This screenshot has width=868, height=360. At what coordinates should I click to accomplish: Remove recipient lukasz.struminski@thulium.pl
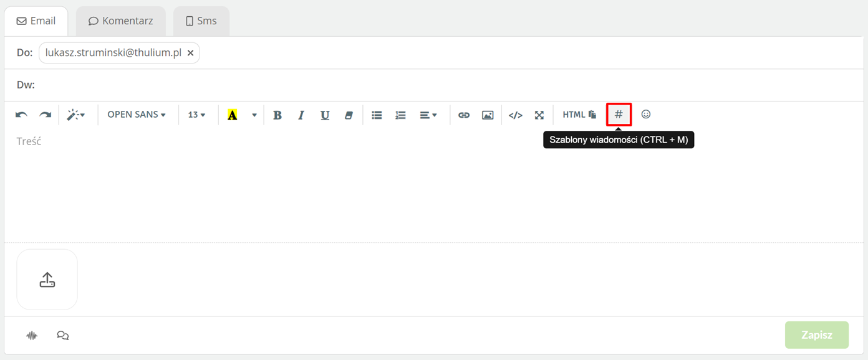pos(190,53)
